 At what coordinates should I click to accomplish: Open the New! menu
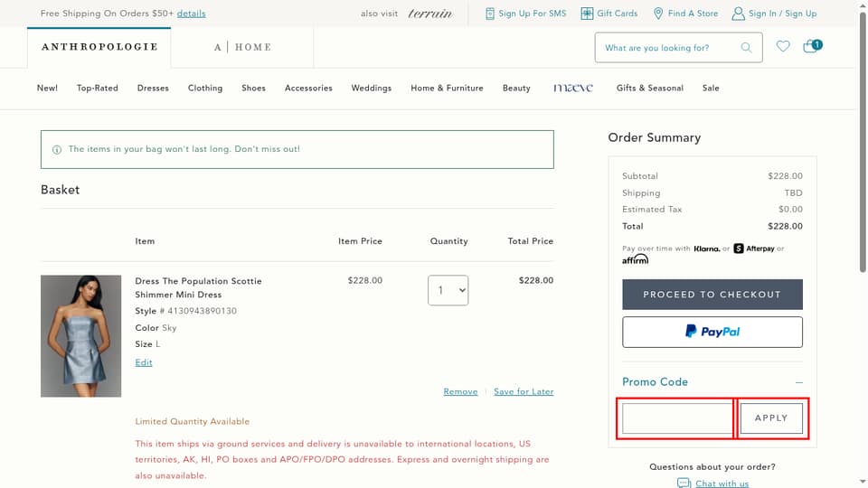pos(47,88)
